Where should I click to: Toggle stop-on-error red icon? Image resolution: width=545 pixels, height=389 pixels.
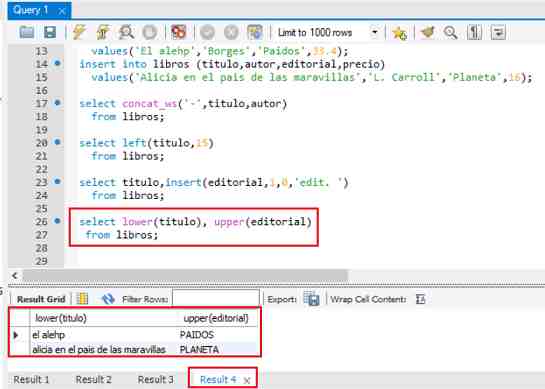tap(179, 33)
